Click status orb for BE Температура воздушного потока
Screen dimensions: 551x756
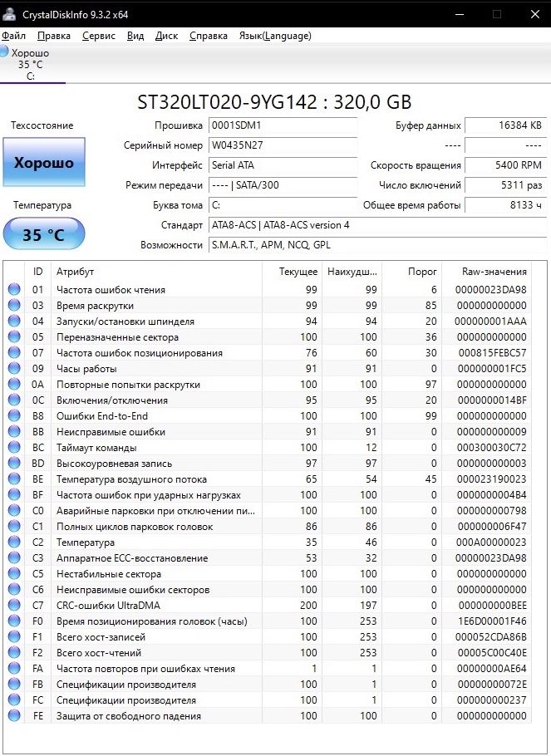coord(14,479)
